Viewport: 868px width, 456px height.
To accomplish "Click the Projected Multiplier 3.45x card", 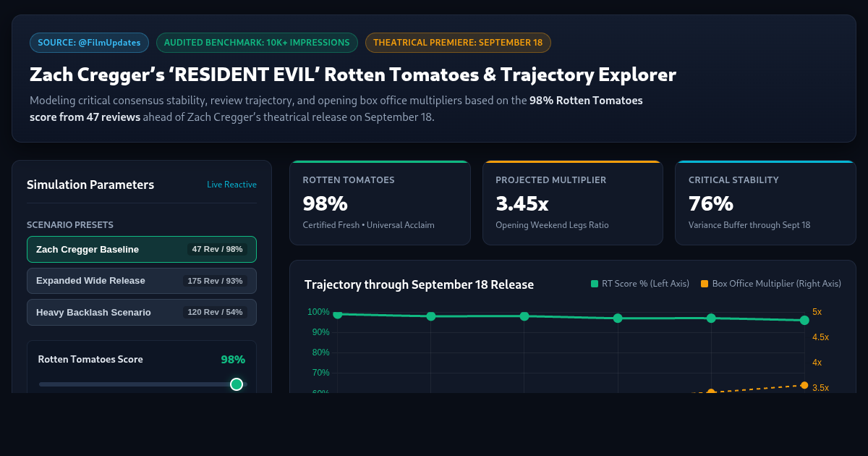I will pyautogui.click(x=573, y=203).
